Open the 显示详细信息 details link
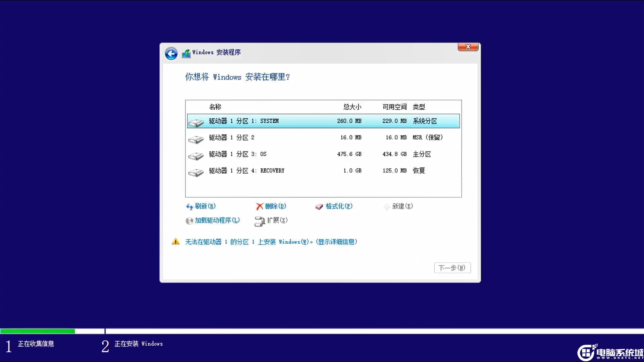The width and height of the screenshot is (644, 362). 336,242
